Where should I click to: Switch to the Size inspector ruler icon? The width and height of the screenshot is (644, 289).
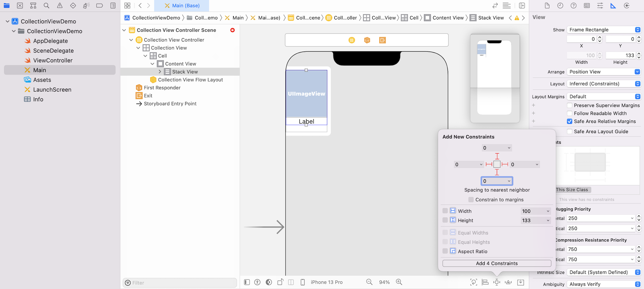[613, 6]
